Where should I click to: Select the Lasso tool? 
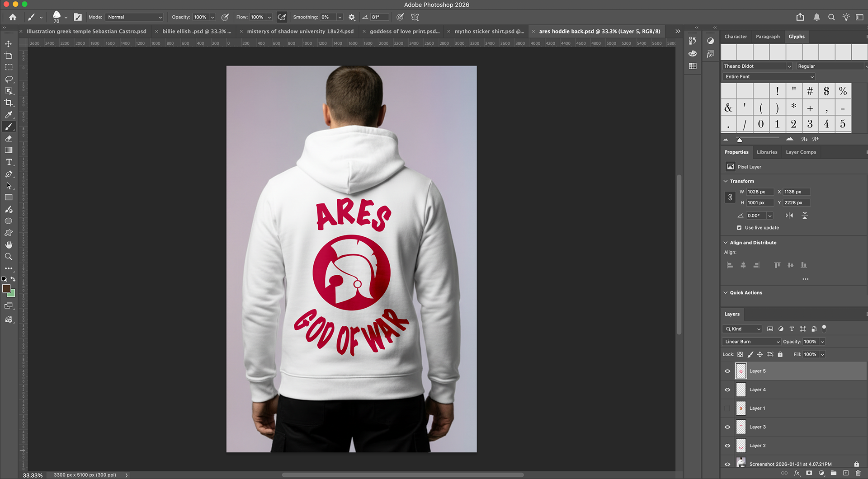point(9,79)
